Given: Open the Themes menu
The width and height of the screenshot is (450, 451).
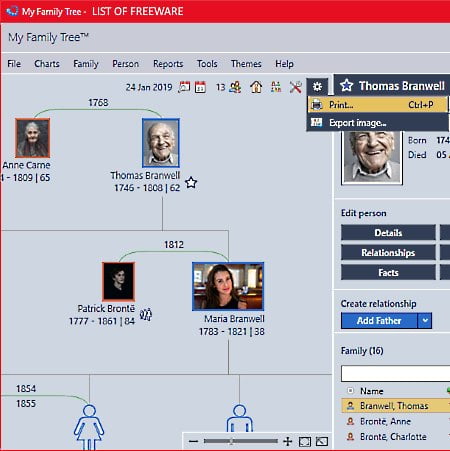Looking at the screenshot, I should pos(246,64).
